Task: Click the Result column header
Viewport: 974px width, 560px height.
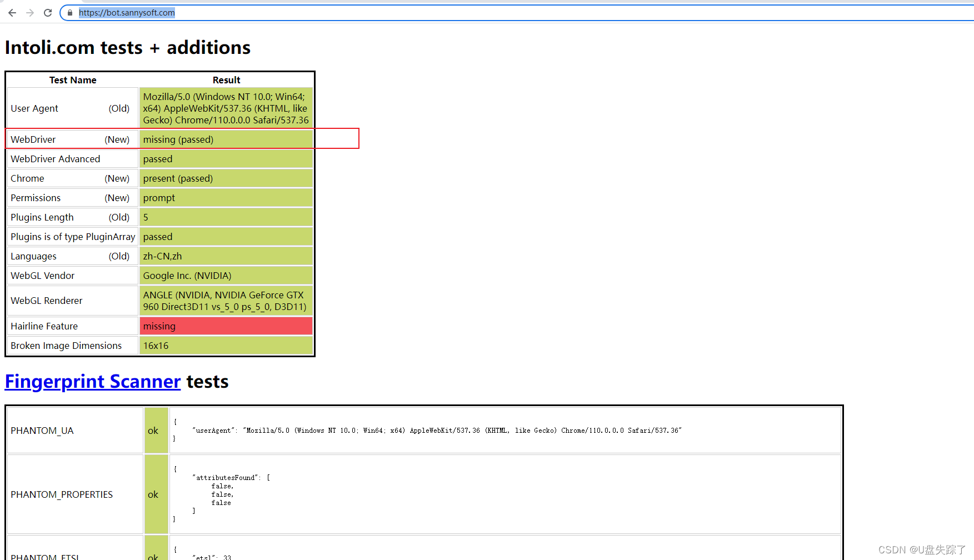Action: point(226,79)
